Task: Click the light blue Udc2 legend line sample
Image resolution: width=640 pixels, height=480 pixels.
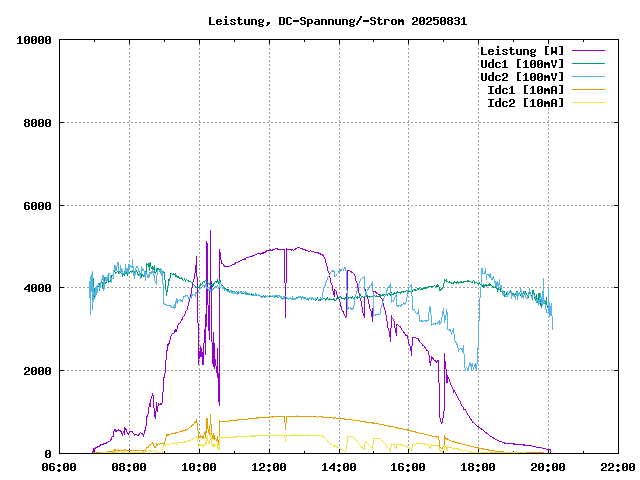Action: point(588,77)
